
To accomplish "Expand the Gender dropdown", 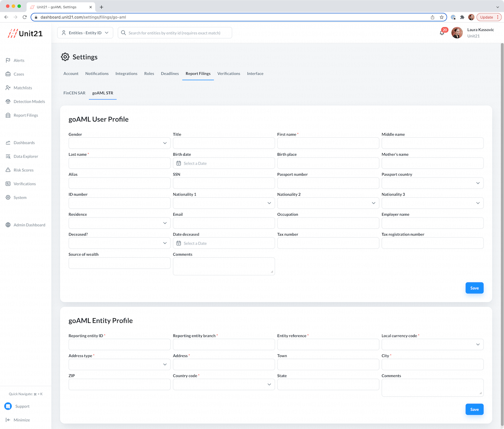I will click(120, 143).
